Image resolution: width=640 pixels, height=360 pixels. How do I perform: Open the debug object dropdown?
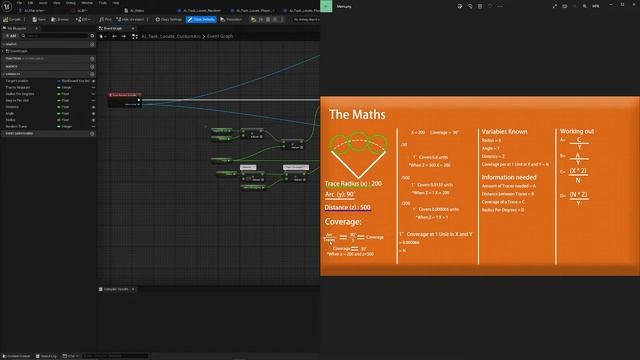click(306, 19)
